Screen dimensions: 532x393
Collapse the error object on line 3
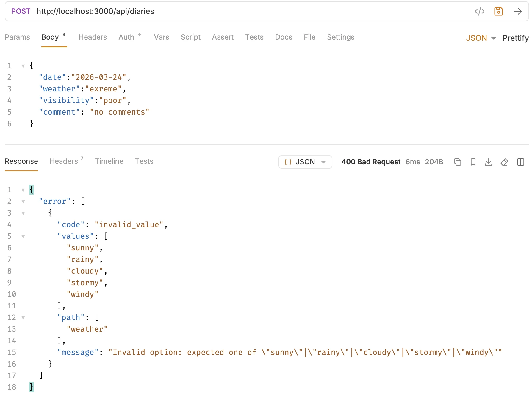[23, 213]
